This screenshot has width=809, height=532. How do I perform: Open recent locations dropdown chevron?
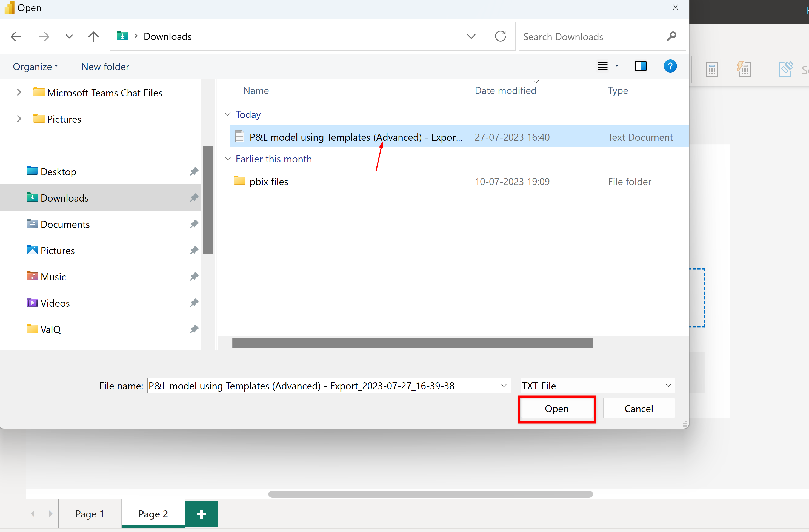(69, 36)
